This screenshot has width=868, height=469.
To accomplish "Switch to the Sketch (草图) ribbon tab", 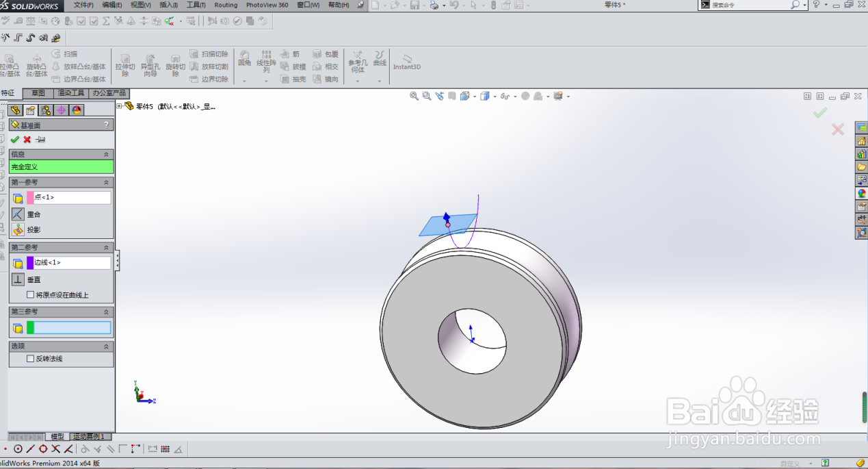I will pyautogui.click(x=38, y=93).
